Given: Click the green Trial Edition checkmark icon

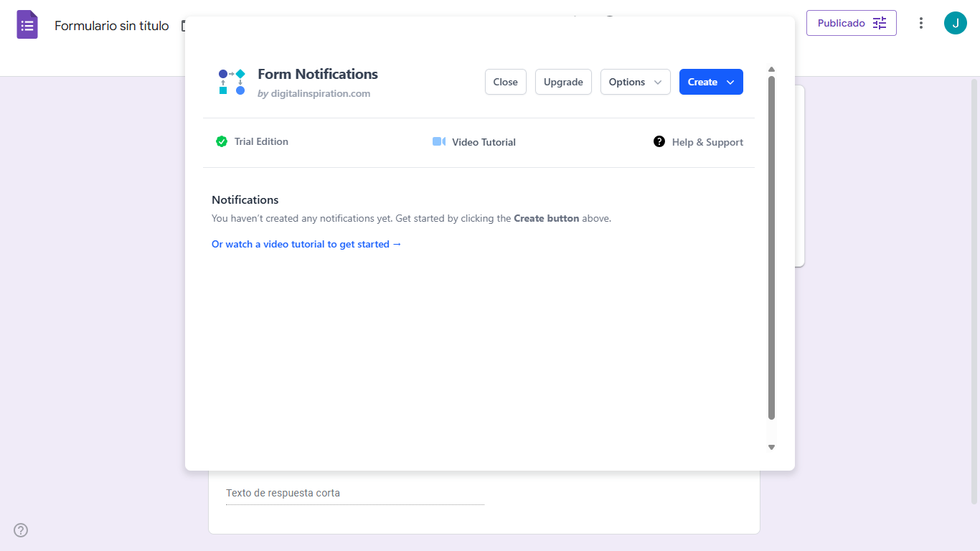Looking at the screenshot, I should 222,141.
